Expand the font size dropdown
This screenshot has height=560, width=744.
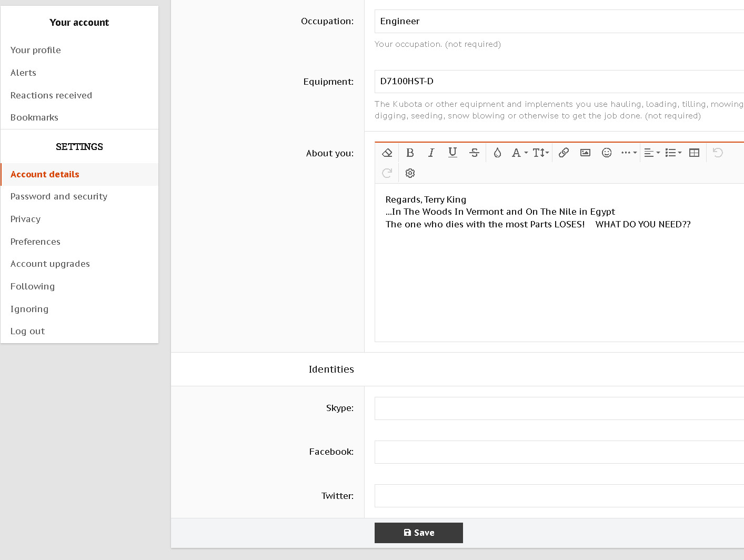click(x=540, y=153)
